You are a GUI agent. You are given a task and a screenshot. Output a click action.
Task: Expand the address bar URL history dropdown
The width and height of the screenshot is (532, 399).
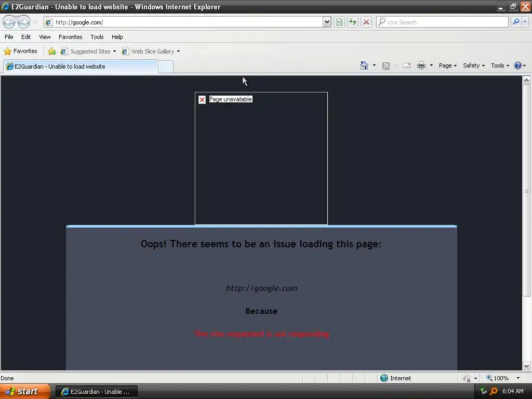coord(327,22)
